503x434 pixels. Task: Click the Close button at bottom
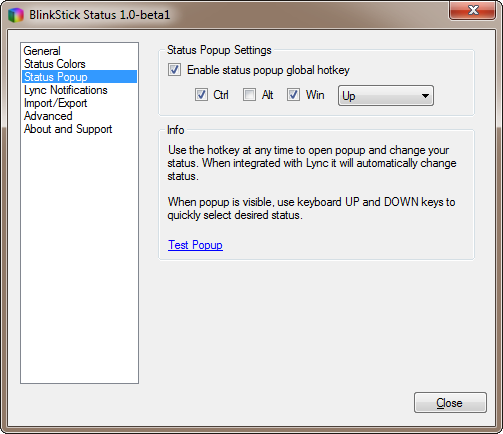450,403
